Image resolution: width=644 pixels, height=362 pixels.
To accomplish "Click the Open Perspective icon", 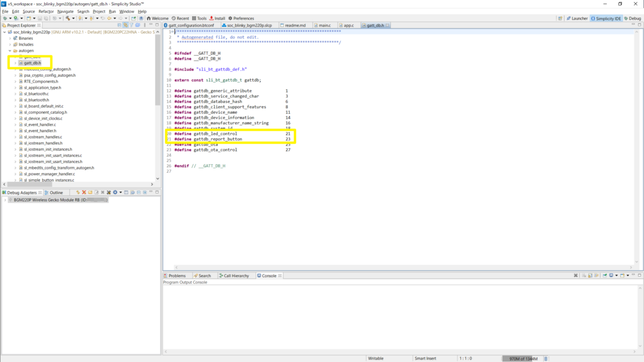I will point(560,18).
